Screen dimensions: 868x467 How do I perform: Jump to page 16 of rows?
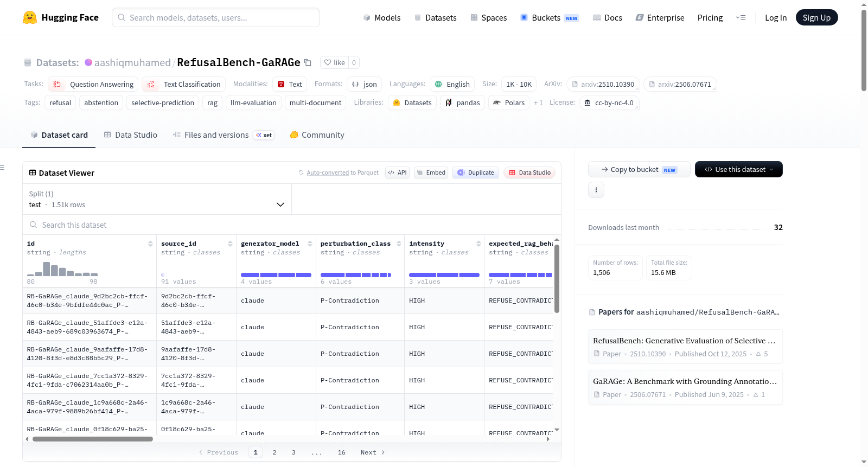pyautogui.click(x=341, y=452)
